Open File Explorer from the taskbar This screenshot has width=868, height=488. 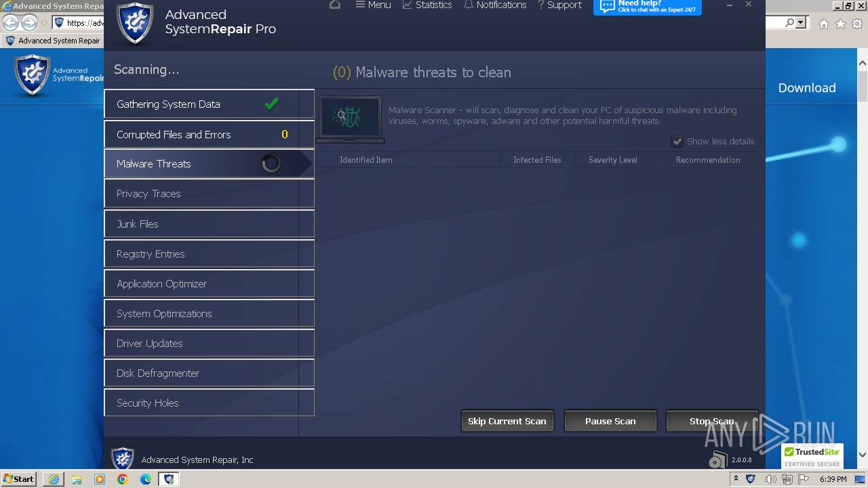(x=77, y=479)
